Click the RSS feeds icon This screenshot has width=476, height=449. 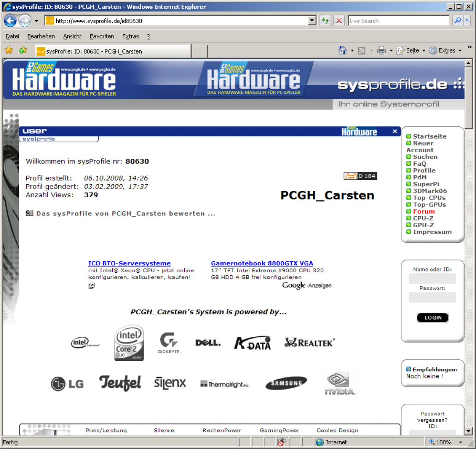tap(361, 51)
